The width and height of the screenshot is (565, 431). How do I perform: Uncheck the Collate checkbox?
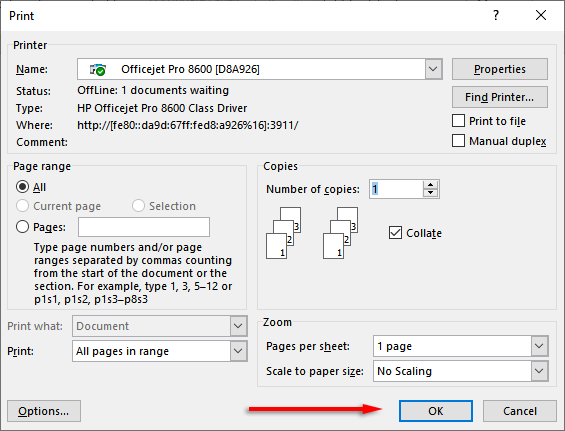[x=395, y=233]
